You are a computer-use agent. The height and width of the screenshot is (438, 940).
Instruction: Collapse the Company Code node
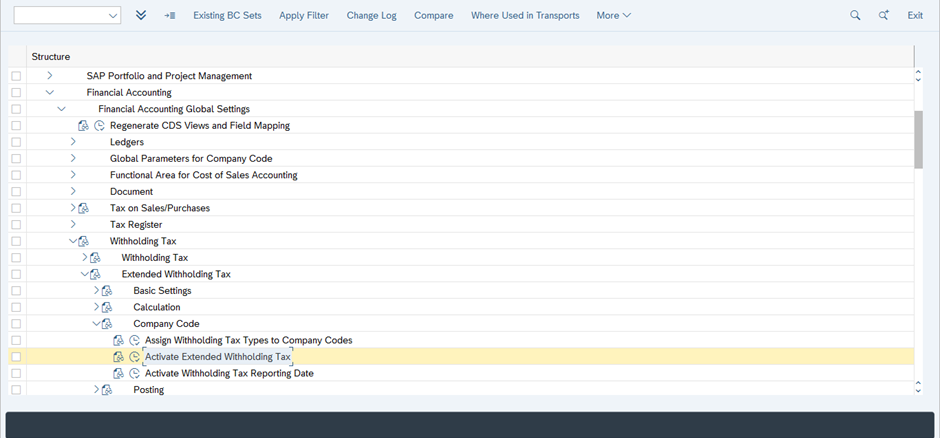[96, 324]
